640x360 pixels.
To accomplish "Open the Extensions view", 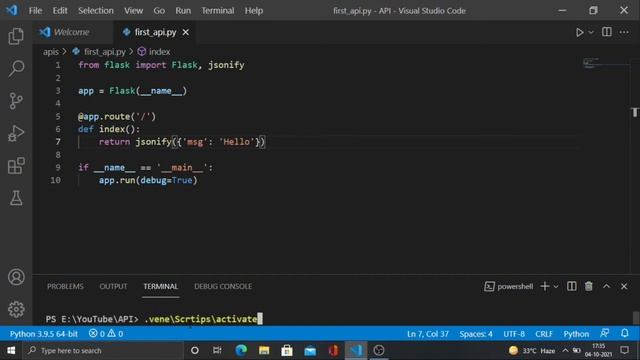I will [x=16, y=166].
